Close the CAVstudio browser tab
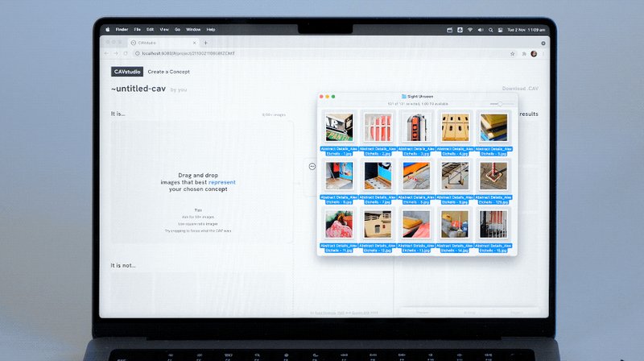Image resolution: width=644 pixels, height=361 pixels. click(x=194, y=43)
